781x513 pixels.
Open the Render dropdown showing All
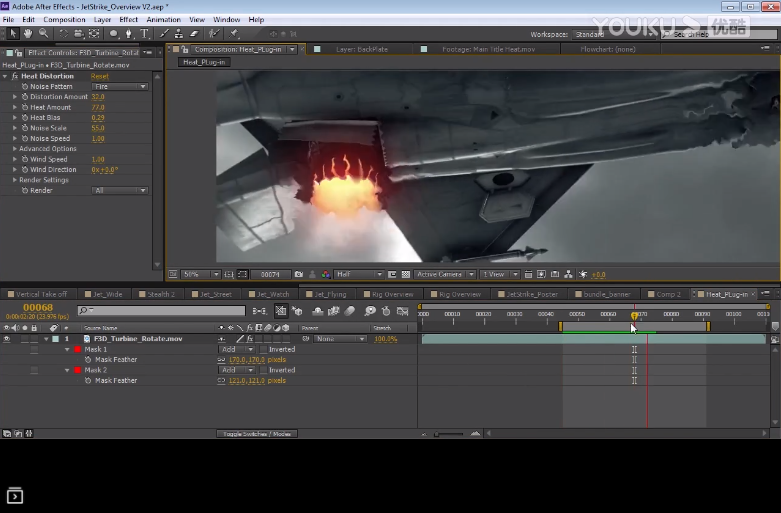[120, 190]
